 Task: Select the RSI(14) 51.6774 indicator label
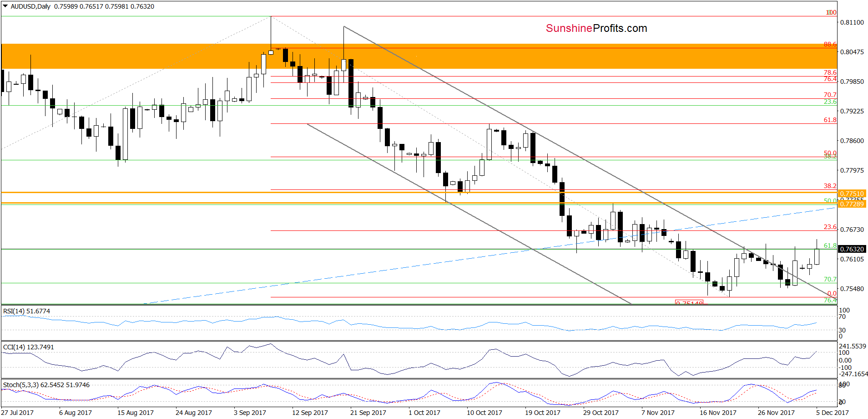pyautogui.click(x=27, y=311)
